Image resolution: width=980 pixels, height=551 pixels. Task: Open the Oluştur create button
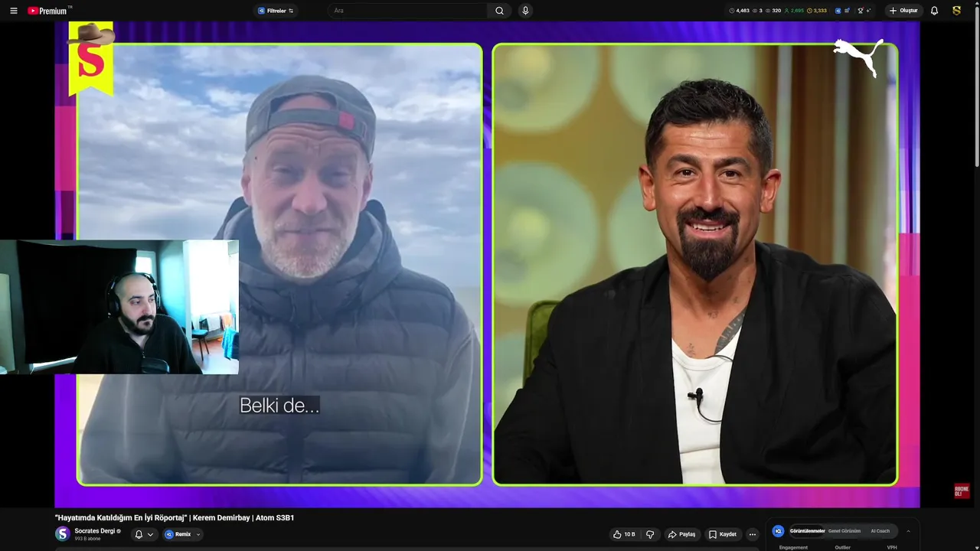(x=903, y=11)
